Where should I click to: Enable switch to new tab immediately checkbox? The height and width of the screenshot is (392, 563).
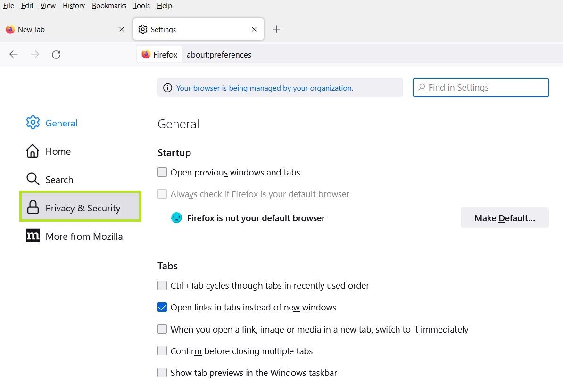click(162, 329)
